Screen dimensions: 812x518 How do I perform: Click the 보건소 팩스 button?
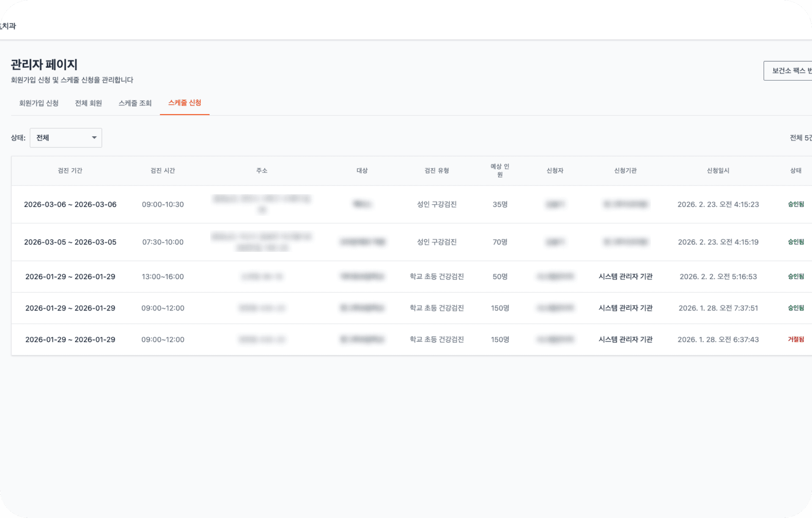(788, 71)
